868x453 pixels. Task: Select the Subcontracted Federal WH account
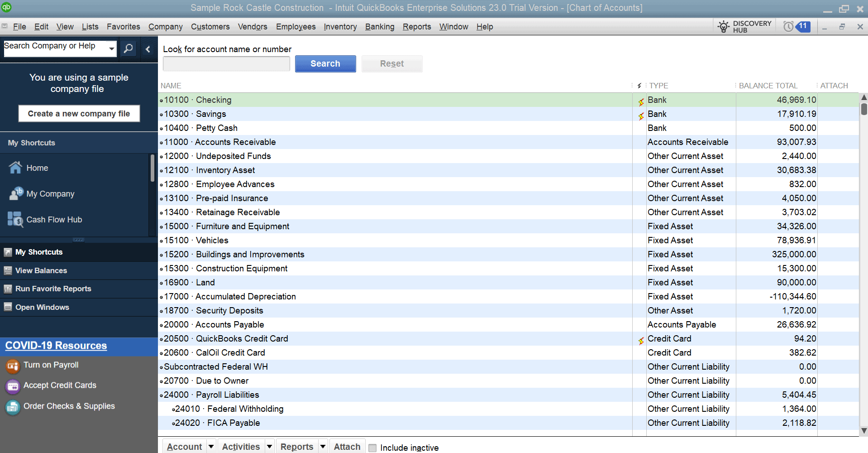click(508, 367)
